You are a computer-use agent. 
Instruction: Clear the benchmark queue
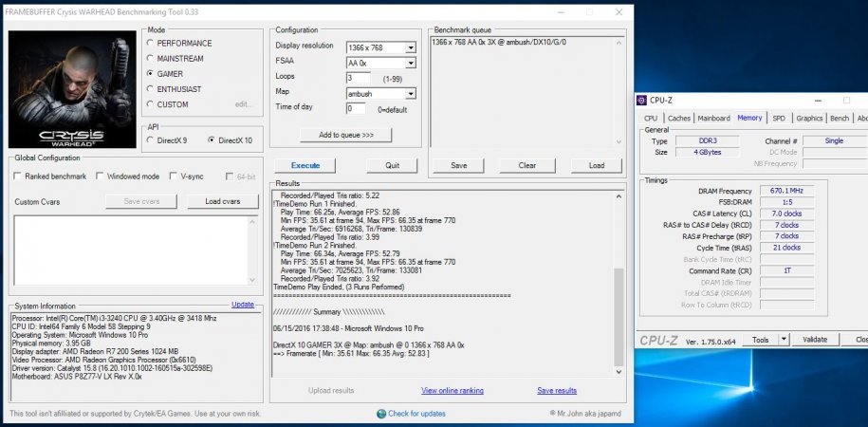coord(527,165)
